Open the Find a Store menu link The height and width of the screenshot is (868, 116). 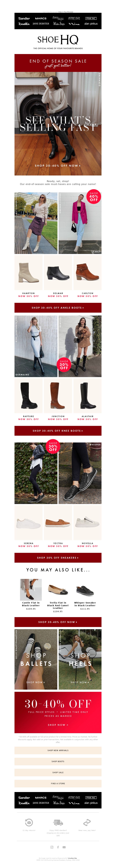tap(58, 783)
